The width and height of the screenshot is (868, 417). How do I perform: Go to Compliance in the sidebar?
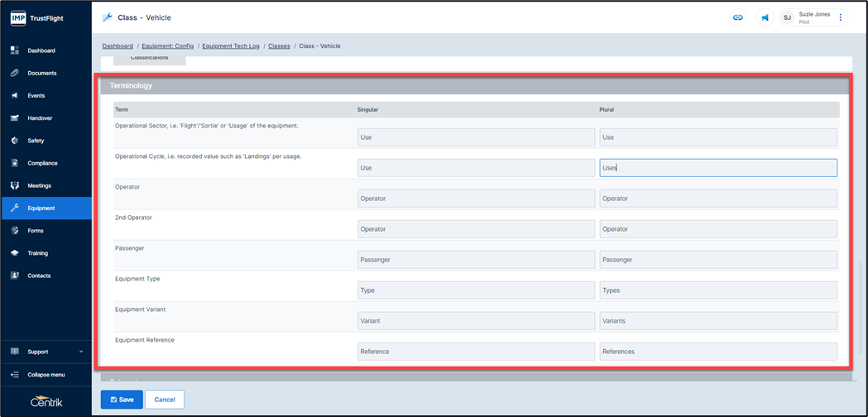click(x=42, y=163)
